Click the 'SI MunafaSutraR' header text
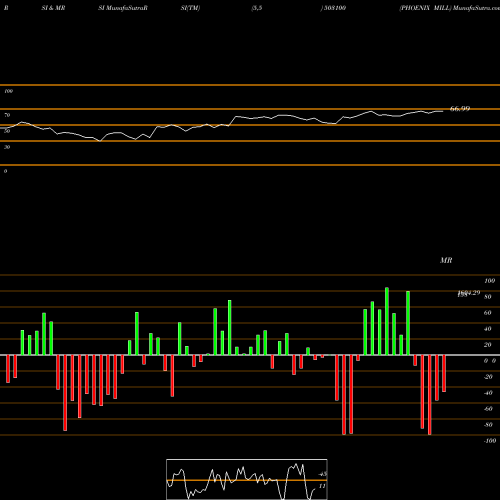This screenshot has width=500, height=500. (123, 8)
